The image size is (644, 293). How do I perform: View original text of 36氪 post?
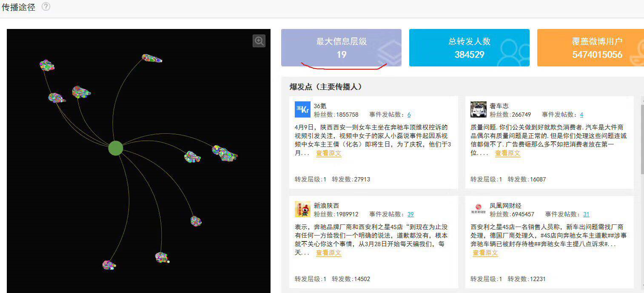(x=328, y=153)
